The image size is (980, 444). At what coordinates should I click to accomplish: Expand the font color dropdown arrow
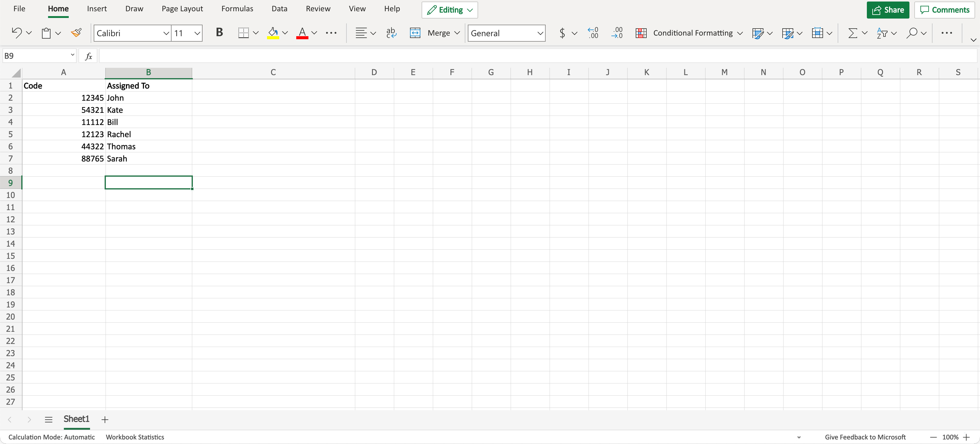(314, 33)
